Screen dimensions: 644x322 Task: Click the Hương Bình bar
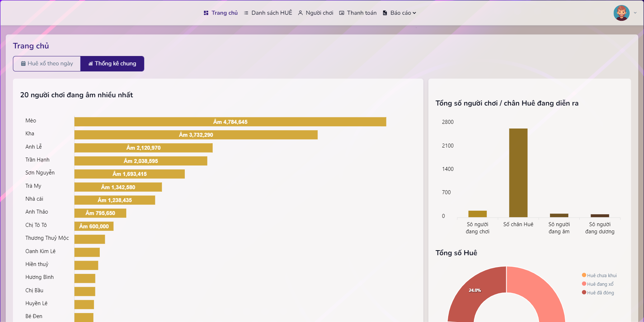[85, 278]
